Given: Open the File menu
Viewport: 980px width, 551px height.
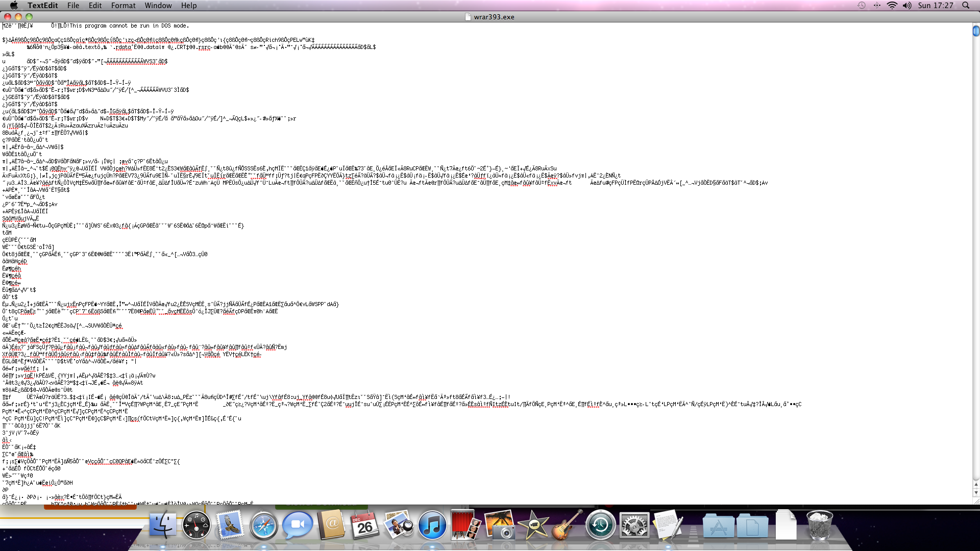Looking at the screenshot, I should point(73,5).
